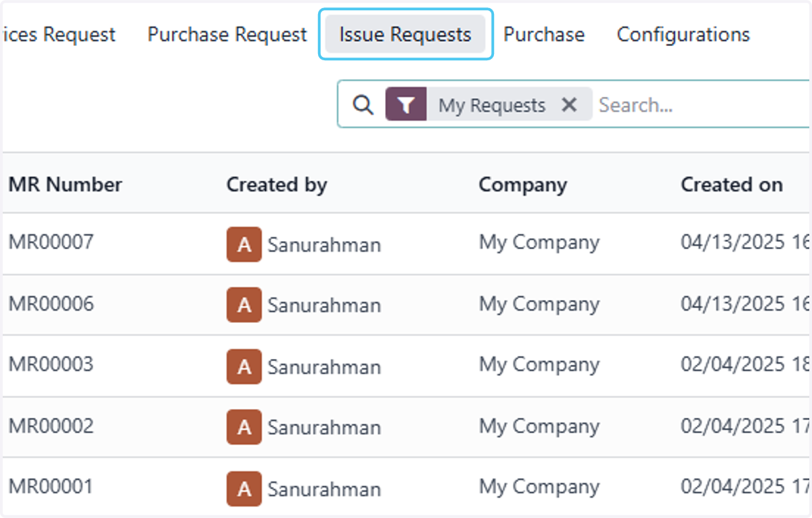
Task: Click created date in MR00001 row
Action: pos(745,487)
